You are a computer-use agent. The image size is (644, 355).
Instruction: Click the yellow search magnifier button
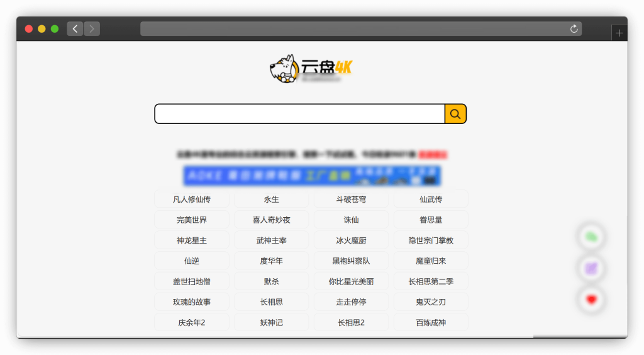point(455,114)
